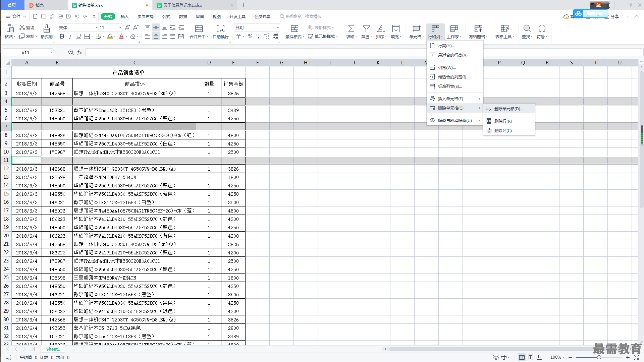Click the Table Tools (表格工具) icon
The image size is (644, 362).
tap(505, 28)
